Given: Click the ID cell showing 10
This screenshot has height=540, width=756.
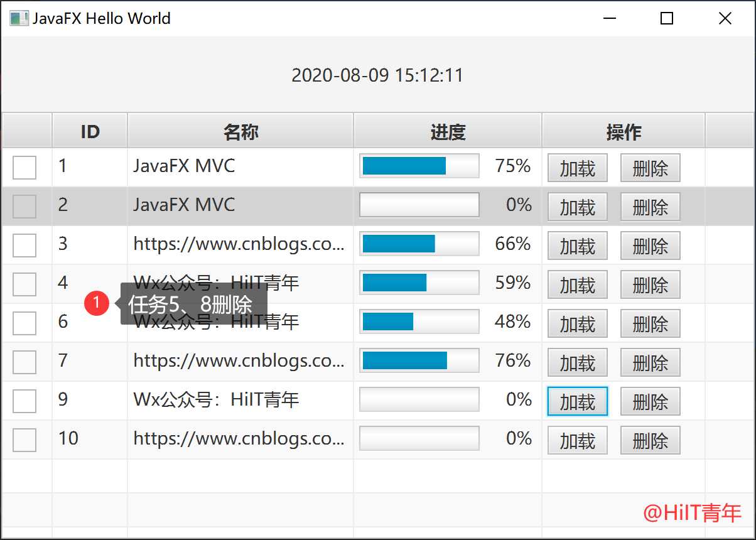Looking at the screenshot, I should (x=90, y=440).
